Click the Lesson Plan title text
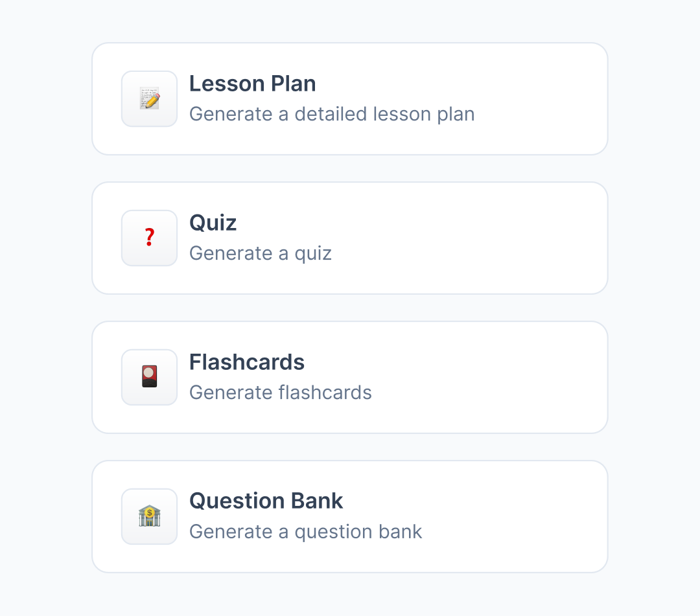 (252, 84)
